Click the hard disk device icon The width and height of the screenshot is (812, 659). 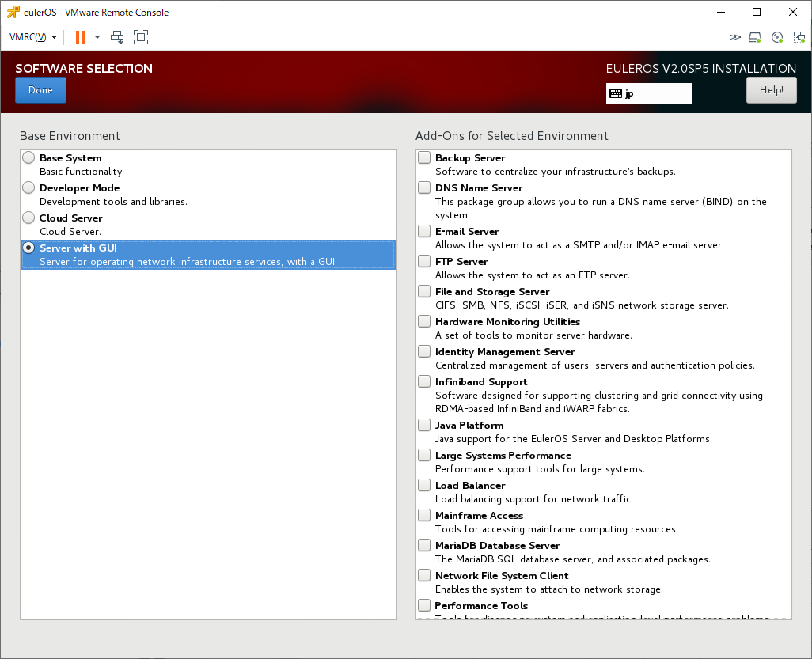point(755,37)
